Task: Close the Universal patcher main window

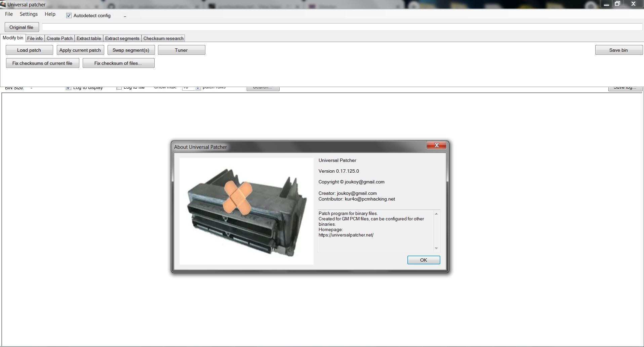Action: 633,4
